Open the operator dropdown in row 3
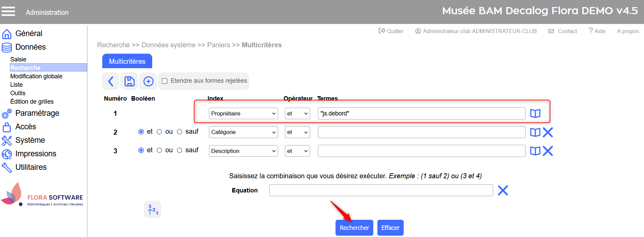 pyautogui.click(x=297, y=151)
